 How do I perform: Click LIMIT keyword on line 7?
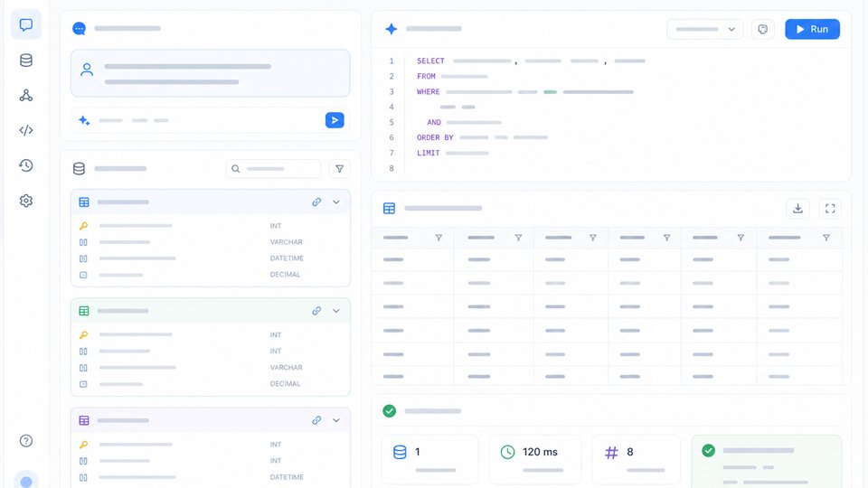(x=429, y=153)
